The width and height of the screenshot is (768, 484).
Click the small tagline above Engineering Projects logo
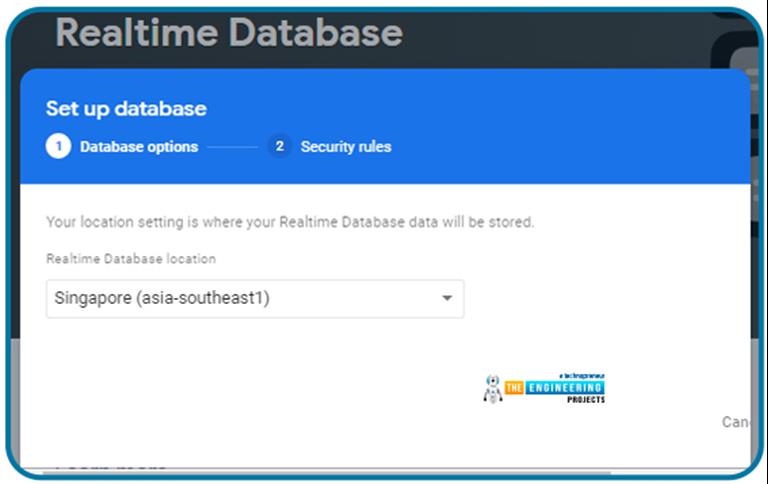click(577, 377)
